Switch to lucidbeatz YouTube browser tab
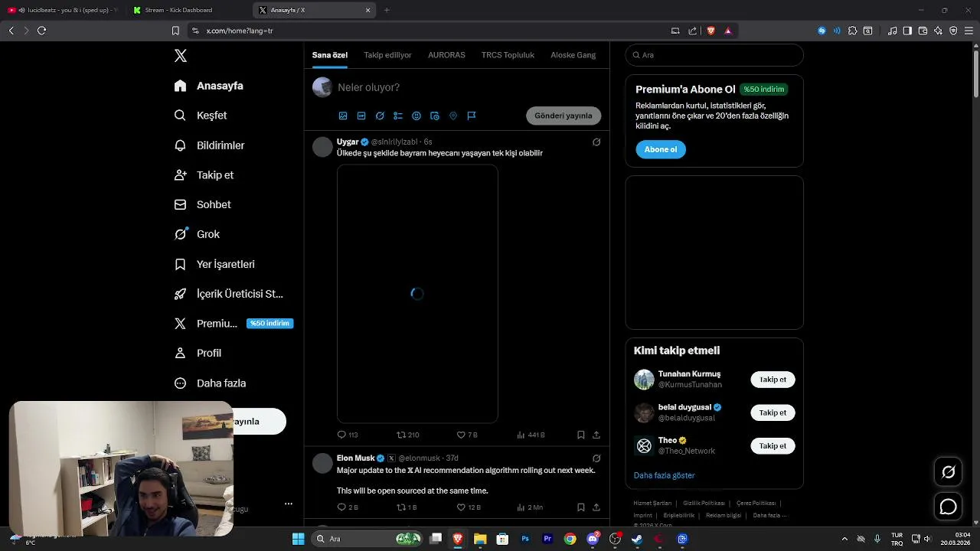The width and height of the screenshot is (980, 551). click(63, 10)
